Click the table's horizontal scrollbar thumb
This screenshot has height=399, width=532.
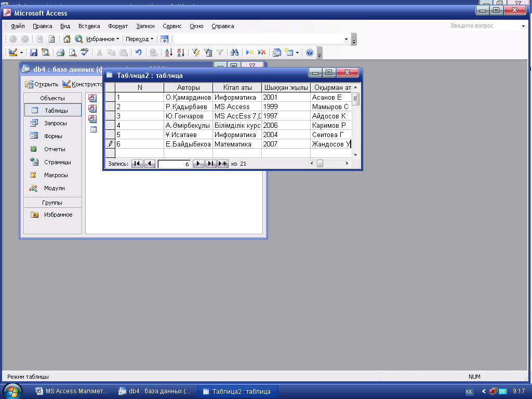(320, 164)
